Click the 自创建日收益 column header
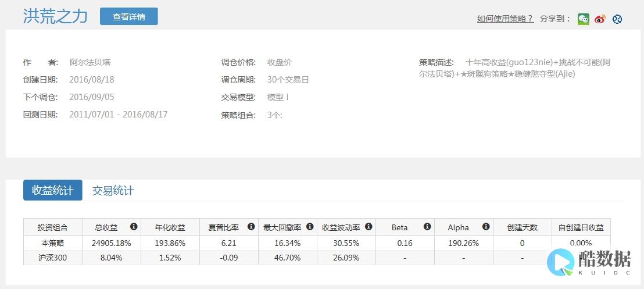Viewport: 644px width, 289px height. [581, 227]
